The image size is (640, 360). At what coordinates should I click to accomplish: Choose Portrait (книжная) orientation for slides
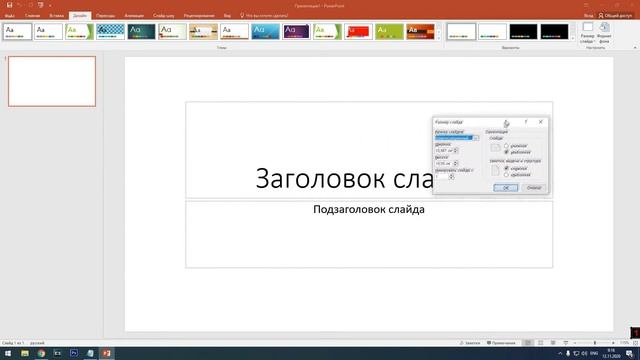tap(506, 146)
